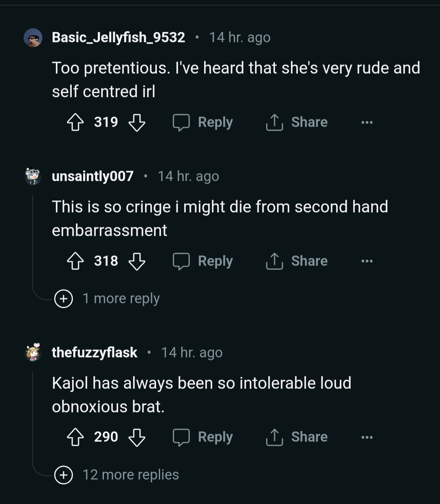Image resolution: width=440 pixels, height=504 pixels.
Task: Downvote thefuzzyflask's comment about Kajol
Action: click(x=137, y=437)
